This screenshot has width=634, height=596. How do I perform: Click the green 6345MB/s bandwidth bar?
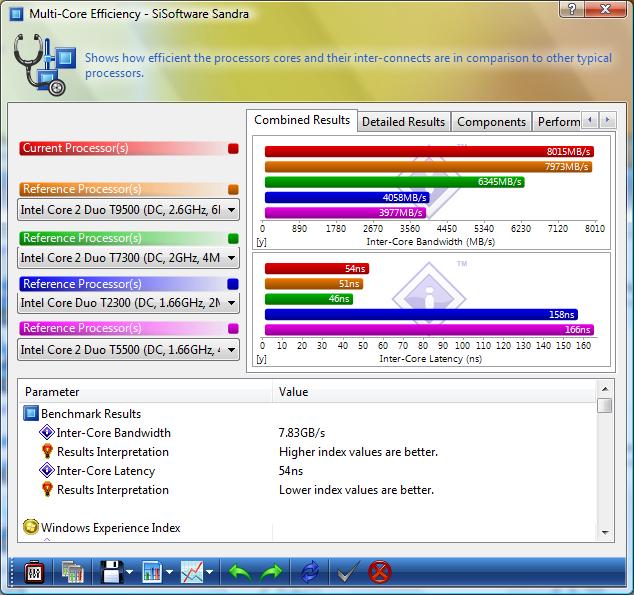[395, 182]
